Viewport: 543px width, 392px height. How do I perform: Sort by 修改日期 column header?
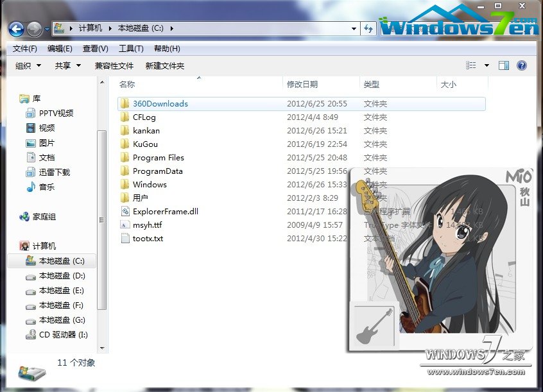pos(302,85)
